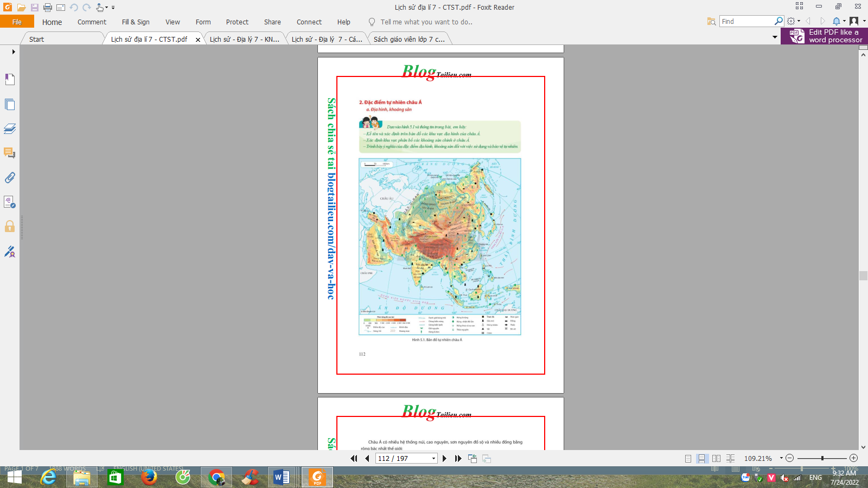Viewport: 868px width, 488px height.
Task: Expand the zoom percentage dropdown
Action: pyautogui.click(x=781, y=458)
